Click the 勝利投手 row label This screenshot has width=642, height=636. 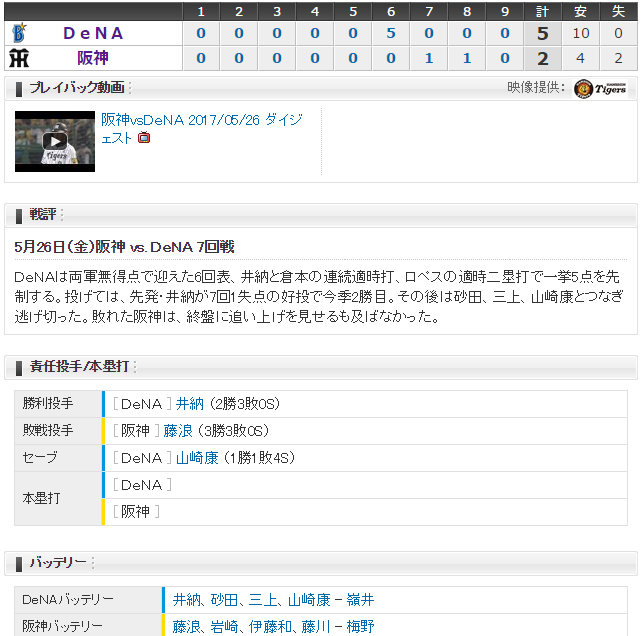(x=48, y=403)
